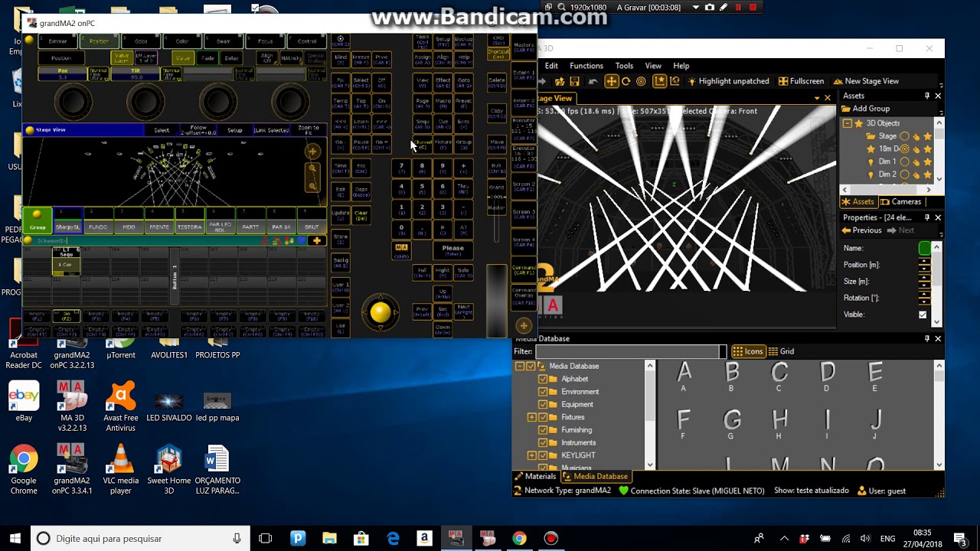
Task: Switch media view to Grid
Action: 782,351
